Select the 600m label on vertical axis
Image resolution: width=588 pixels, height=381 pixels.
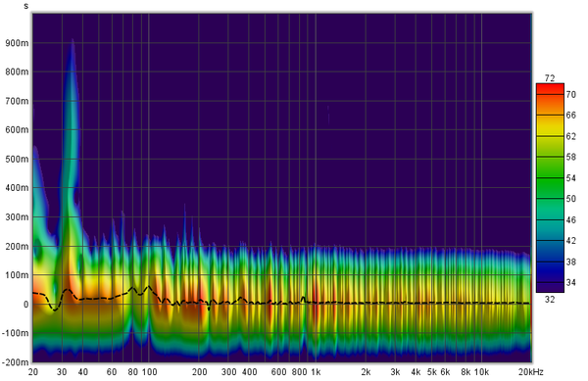pos(17,130)
